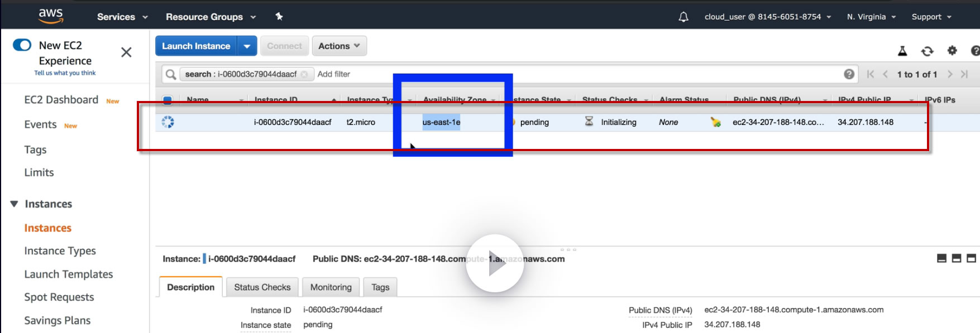
Task: Toggle the select-all instances checkbox
Action: (168, 100)
